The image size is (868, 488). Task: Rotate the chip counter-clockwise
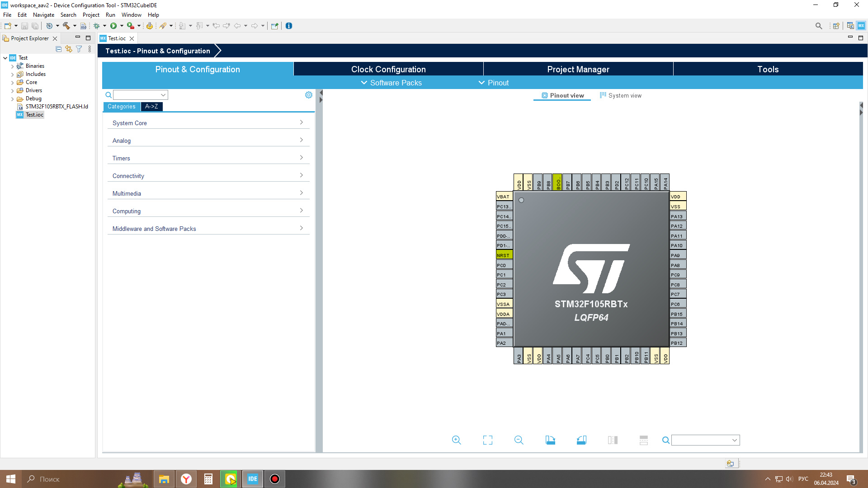[x=581, y=440]
